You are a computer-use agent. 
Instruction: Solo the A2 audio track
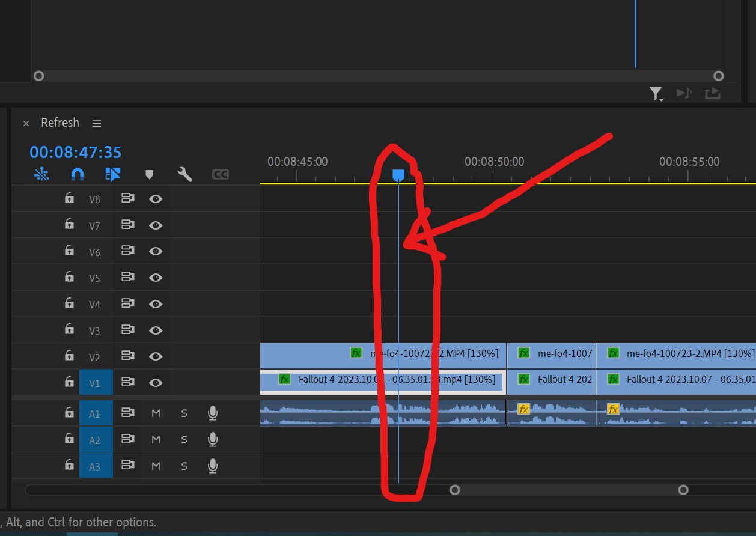click(184, 439)
